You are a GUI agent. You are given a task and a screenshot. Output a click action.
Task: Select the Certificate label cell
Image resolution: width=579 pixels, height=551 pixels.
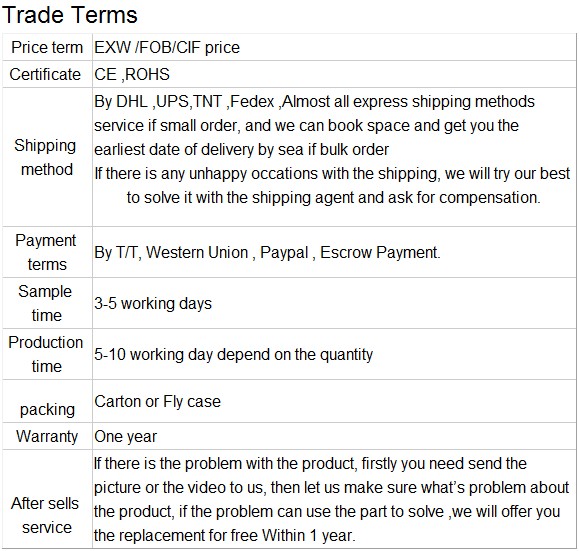[x=45, y=74]
